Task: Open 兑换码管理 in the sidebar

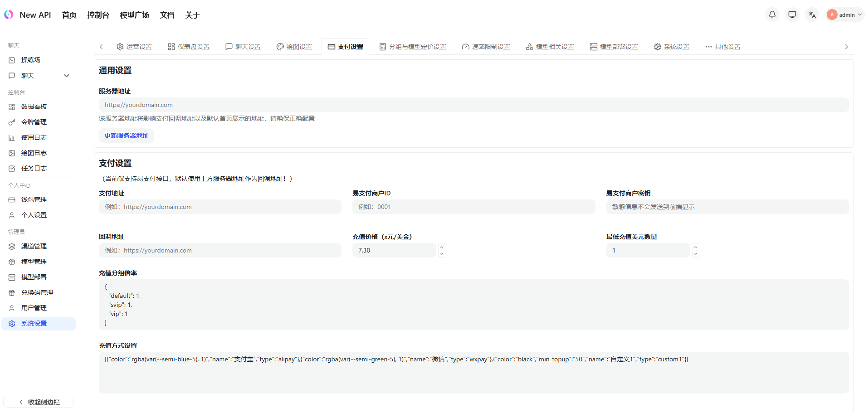Action: [x=37, y=292]
